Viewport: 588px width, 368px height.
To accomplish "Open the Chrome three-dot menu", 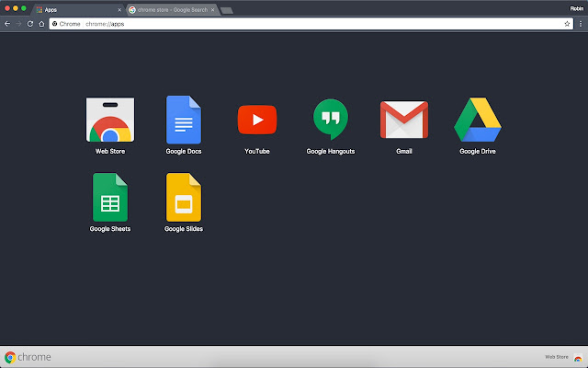I will coord(581,24).
